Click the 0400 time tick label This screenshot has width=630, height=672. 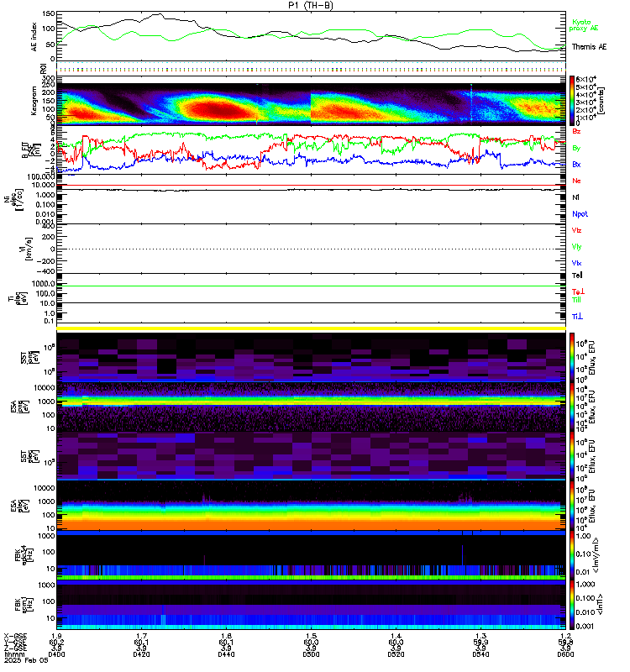coord(56,654)
